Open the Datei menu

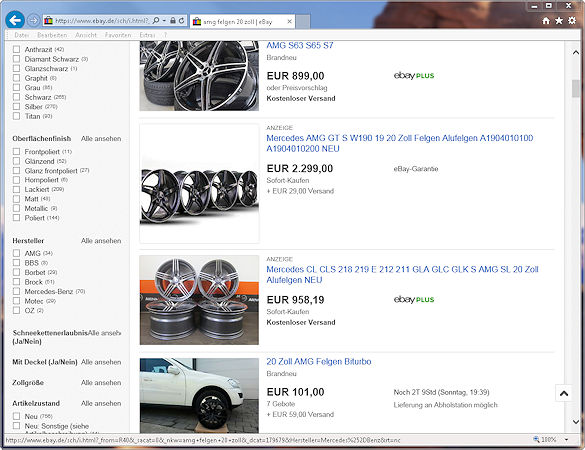22,35
